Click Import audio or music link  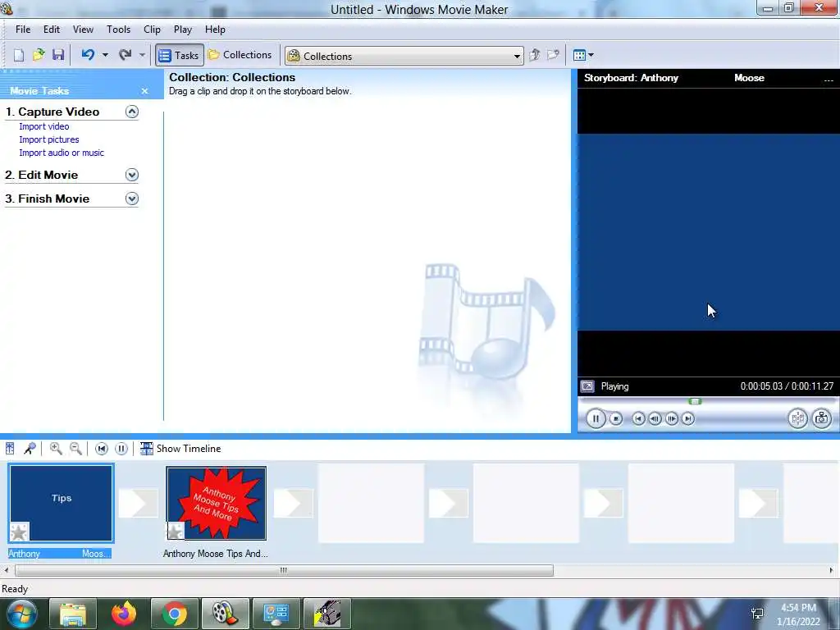[62, 153]
